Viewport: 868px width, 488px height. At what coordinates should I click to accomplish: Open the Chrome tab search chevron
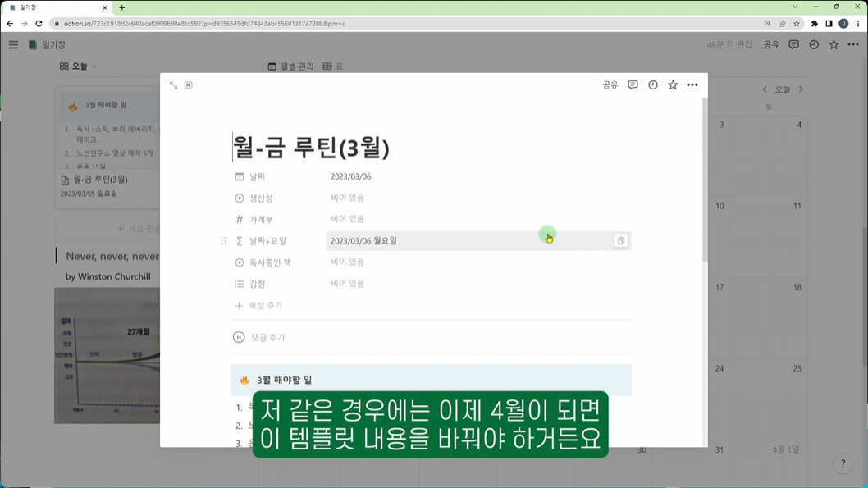pos(795,7)
